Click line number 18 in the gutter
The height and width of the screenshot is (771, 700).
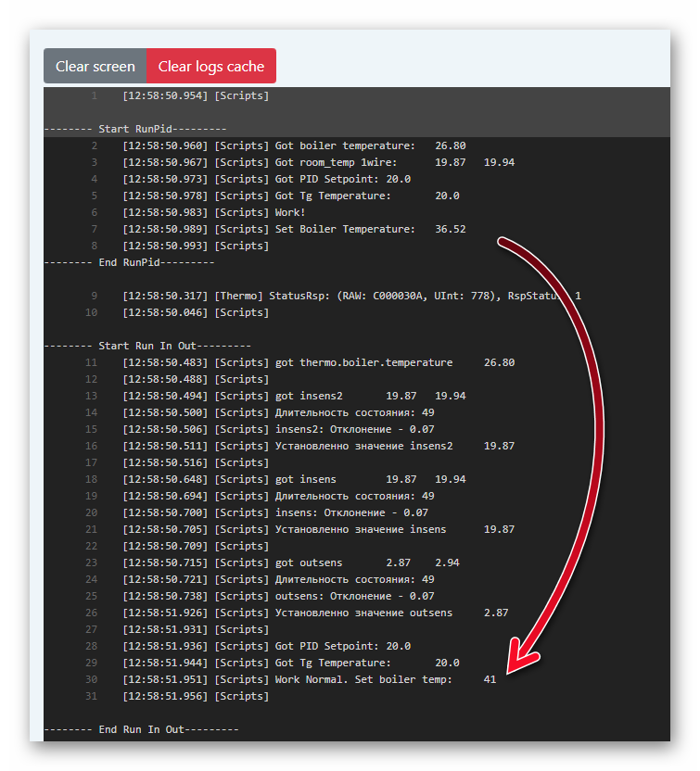coord(91,479)
